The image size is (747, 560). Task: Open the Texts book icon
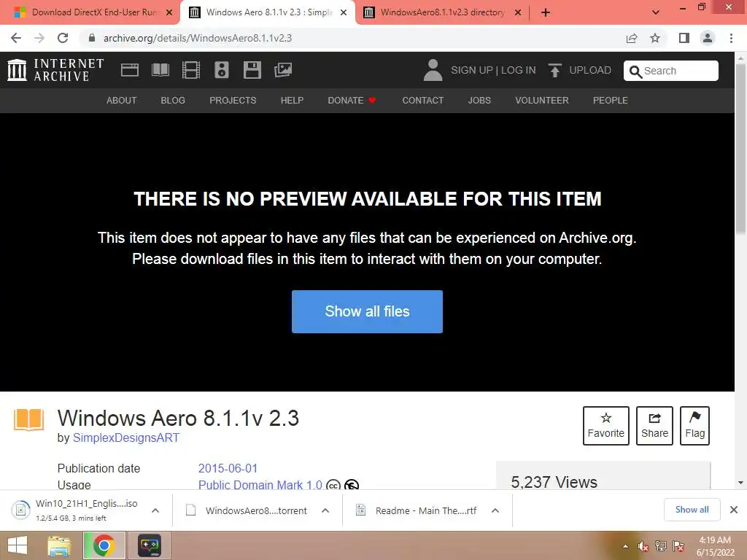160,70
